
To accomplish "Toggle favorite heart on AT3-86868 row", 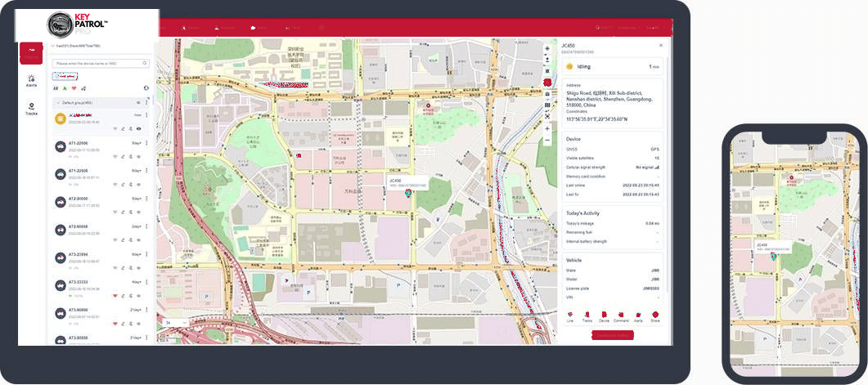I will (x=115, y=323).
